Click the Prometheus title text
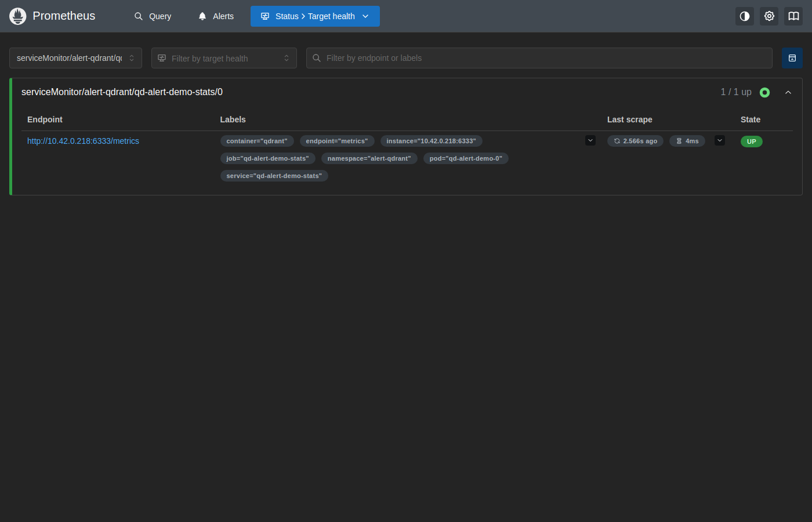Screen dimensions: 812x522 click(64, 16)
